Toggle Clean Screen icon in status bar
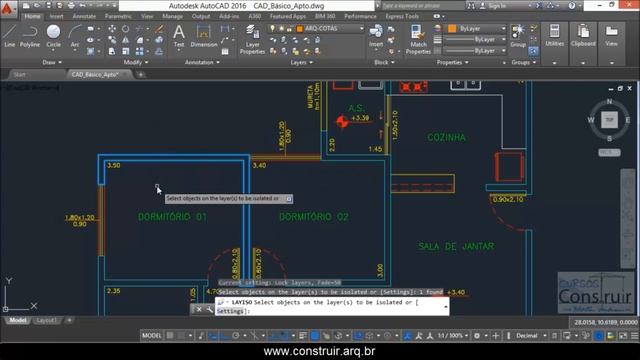 tap(623, 336)
